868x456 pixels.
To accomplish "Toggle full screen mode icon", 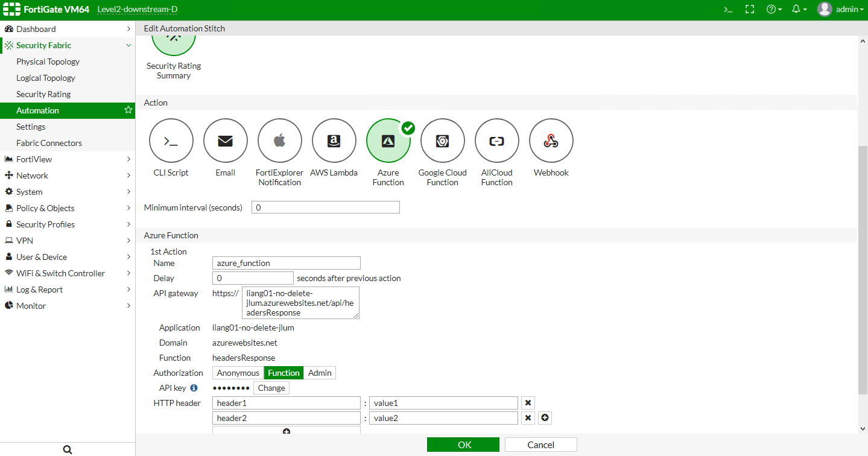I will [750, 10].
